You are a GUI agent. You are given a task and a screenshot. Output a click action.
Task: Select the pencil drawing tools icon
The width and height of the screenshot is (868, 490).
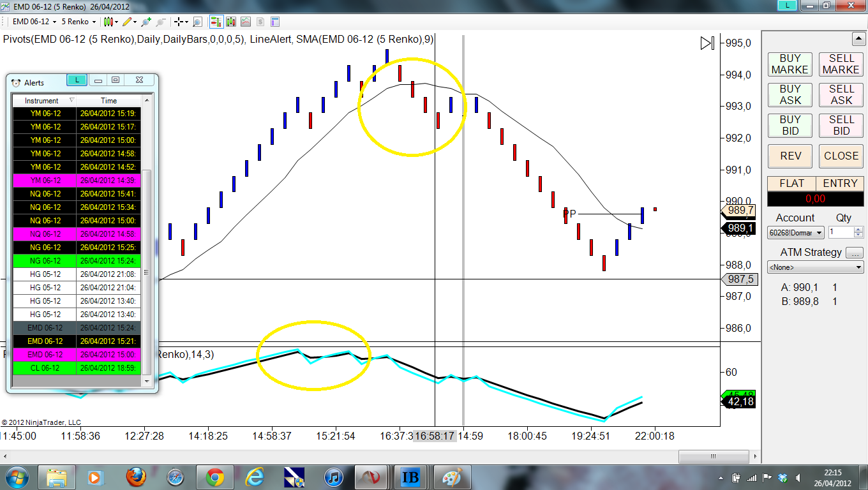tap(127, 22)
